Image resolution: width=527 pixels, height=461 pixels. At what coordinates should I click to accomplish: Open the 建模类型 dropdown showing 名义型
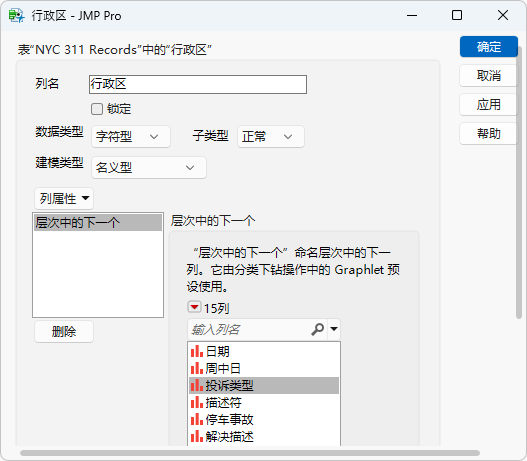tap(149, 167)
